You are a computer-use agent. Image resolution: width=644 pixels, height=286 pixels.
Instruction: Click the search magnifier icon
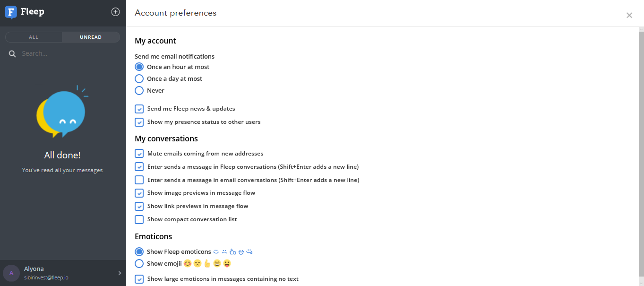tap(12, 54)
